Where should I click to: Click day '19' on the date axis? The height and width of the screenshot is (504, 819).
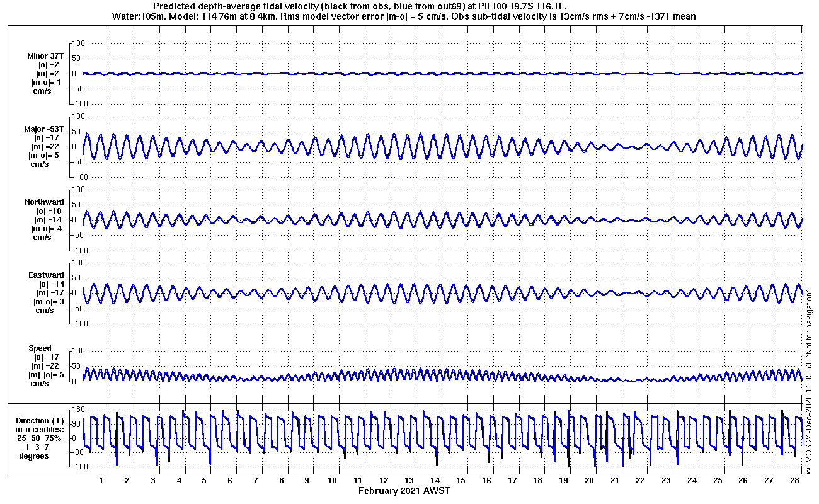[564, 481]
